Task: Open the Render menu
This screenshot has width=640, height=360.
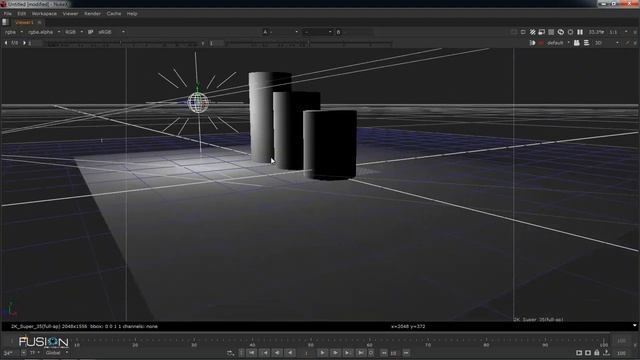Action: point(92,13)
